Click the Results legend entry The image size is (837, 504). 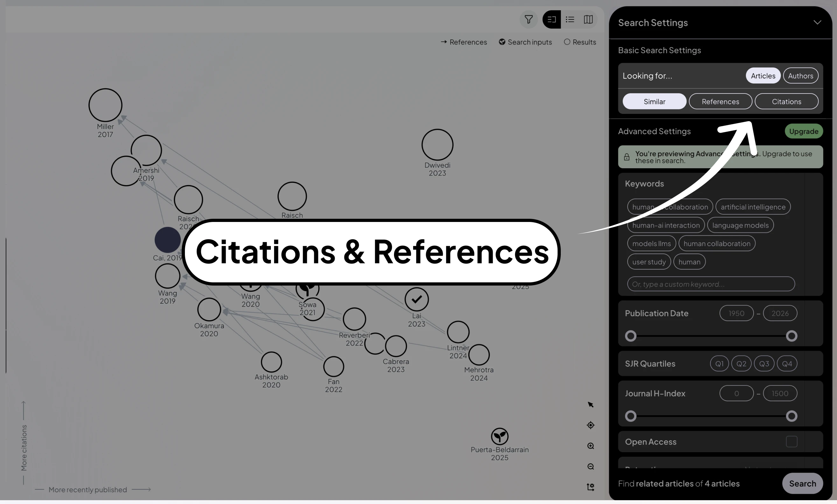click(x=580, y=42)
